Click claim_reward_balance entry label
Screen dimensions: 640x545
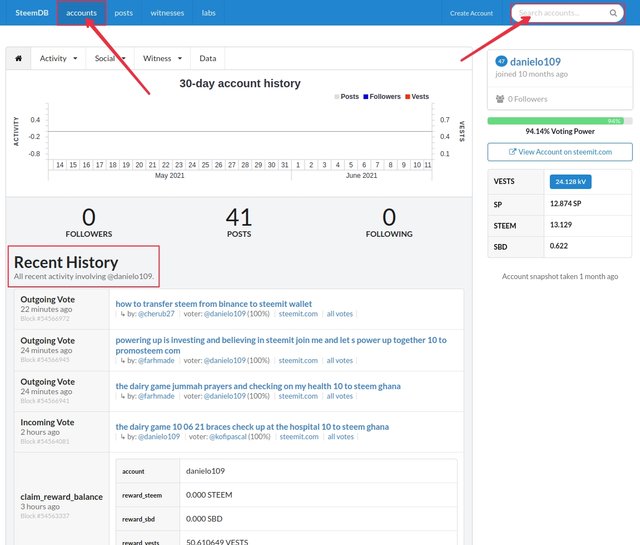(62, 497)
